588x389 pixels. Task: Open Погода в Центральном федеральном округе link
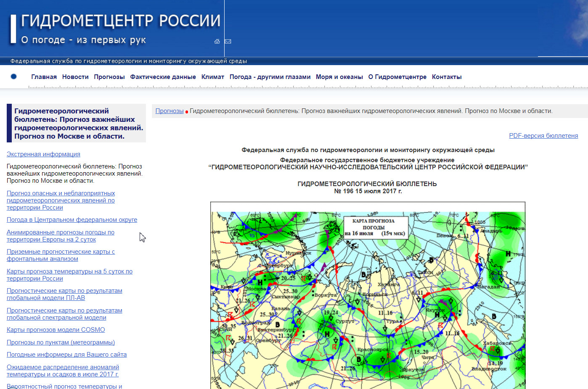(x=72, y=220)
